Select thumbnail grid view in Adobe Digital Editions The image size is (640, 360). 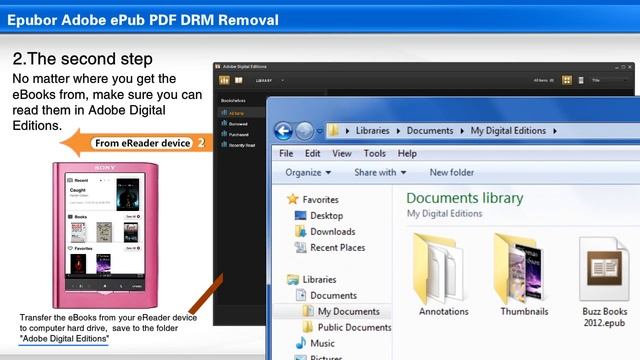[567, 80]
